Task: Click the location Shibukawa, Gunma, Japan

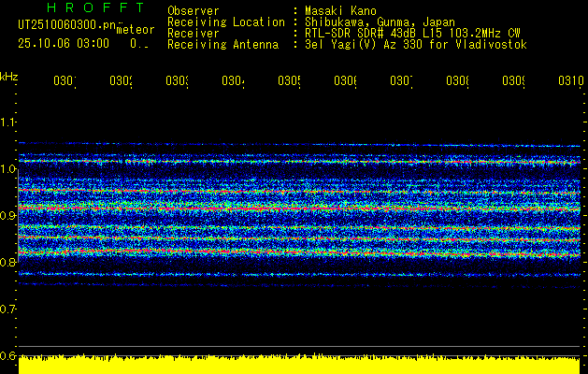Action: tap(380, 22)
